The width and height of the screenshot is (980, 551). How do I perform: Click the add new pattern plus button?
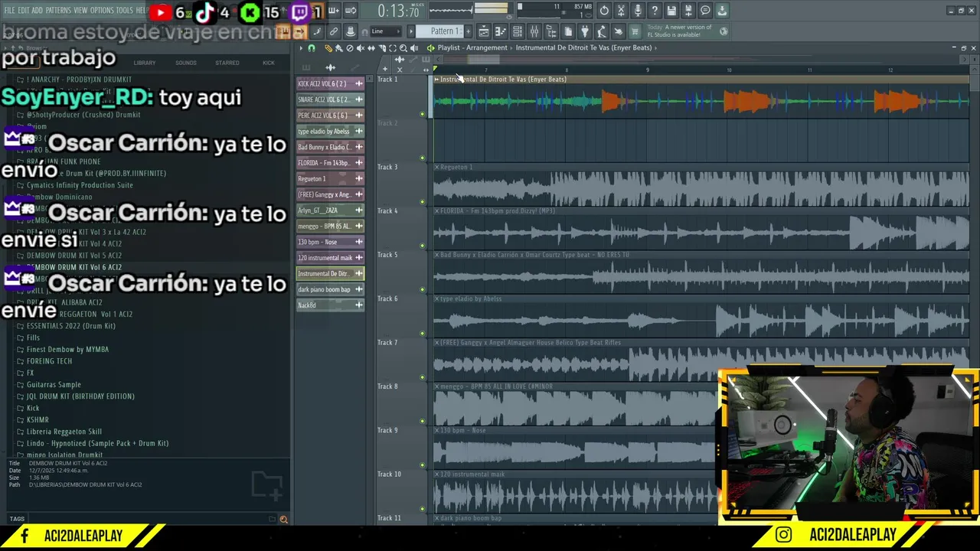click(469, 31)
